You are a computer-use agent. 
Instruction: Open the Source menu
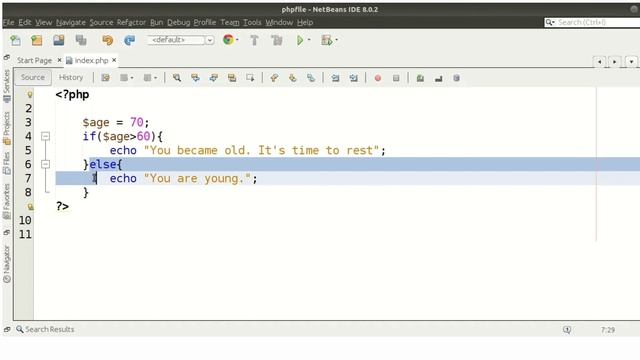[101, 22]
